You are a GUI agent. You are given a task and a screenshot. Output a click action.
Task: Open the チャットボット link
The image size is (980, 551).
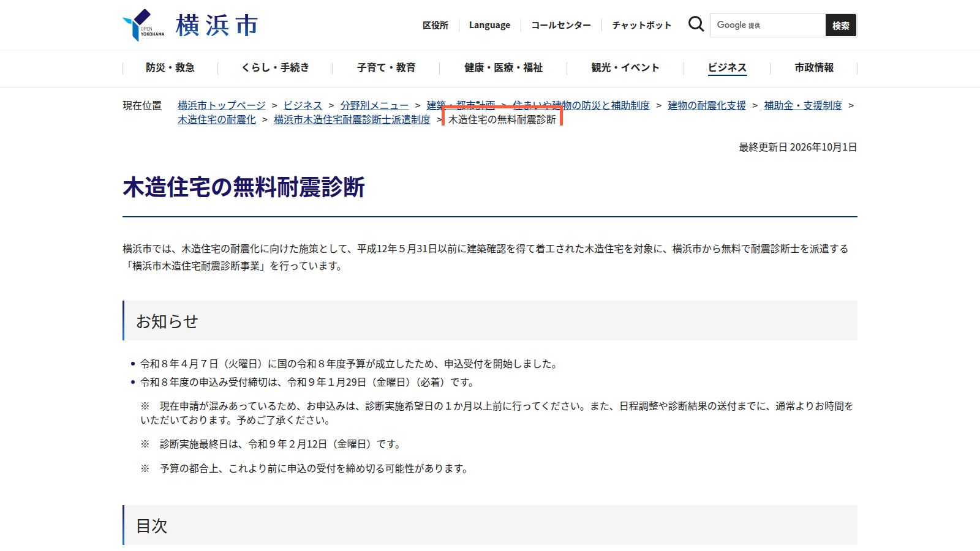coord(642,25)
